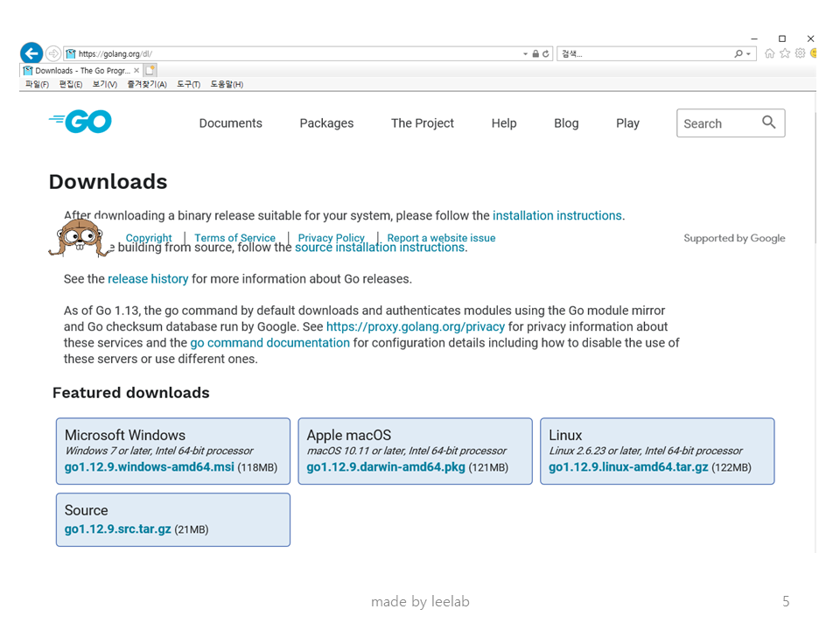
Task: Click the Terms of Service link
Action: tap(234, 238)
